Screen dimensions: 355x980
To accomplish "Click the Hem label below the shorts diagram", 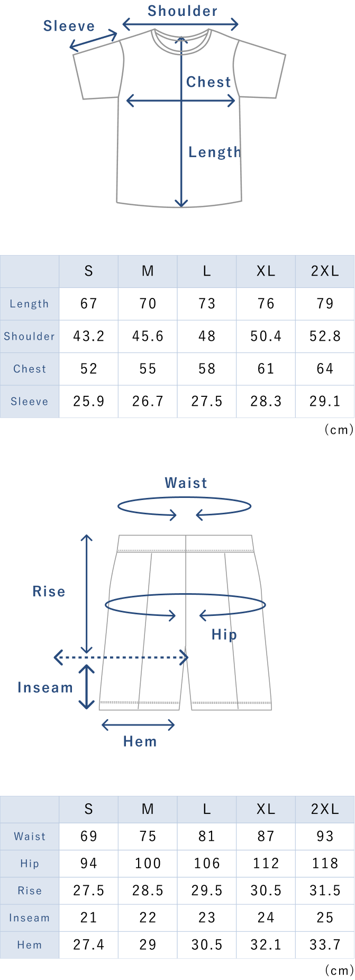I will click(x=140, y=741).
